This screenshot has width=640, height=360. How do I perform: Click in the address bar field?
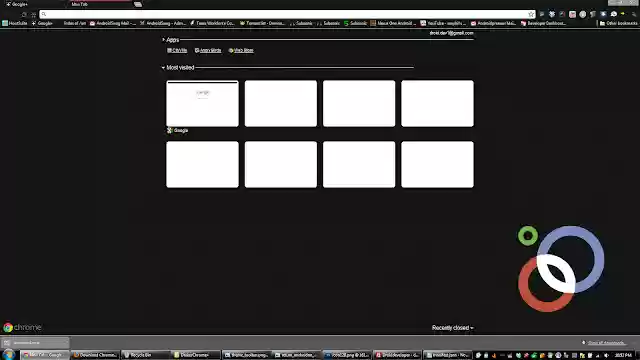point(287,14)
